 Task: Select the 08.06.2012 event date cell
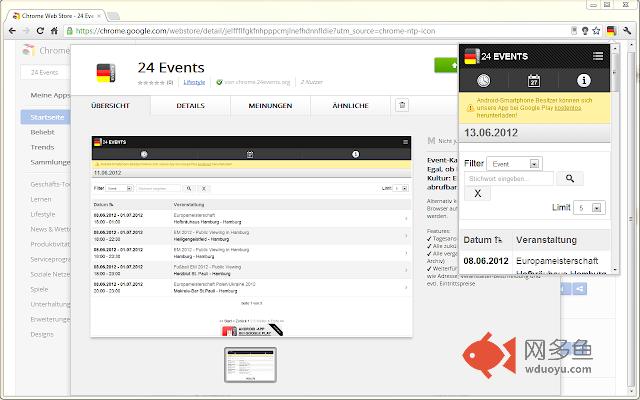tap(486, 261)
